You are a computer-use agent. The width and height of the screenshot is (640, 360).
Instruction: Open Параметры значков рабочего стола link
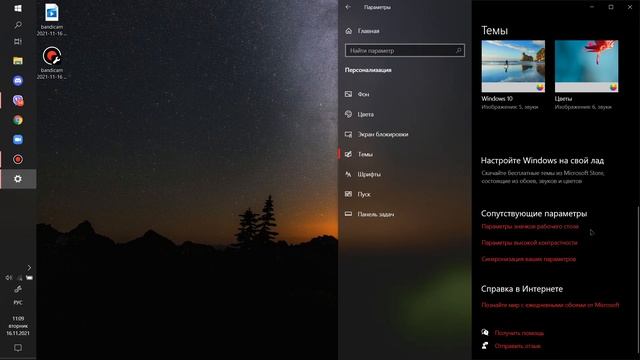(530, 227)
